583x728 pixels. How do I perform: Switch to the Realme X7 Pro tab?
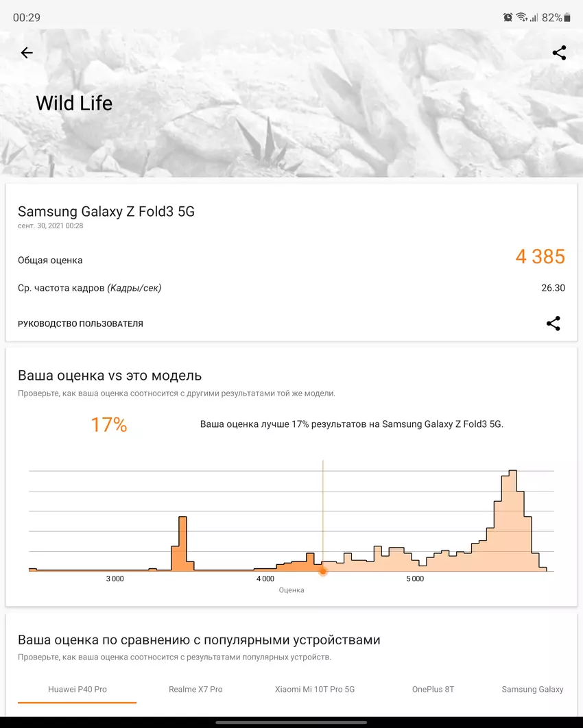pyautogui.click(x=195, y=689)
